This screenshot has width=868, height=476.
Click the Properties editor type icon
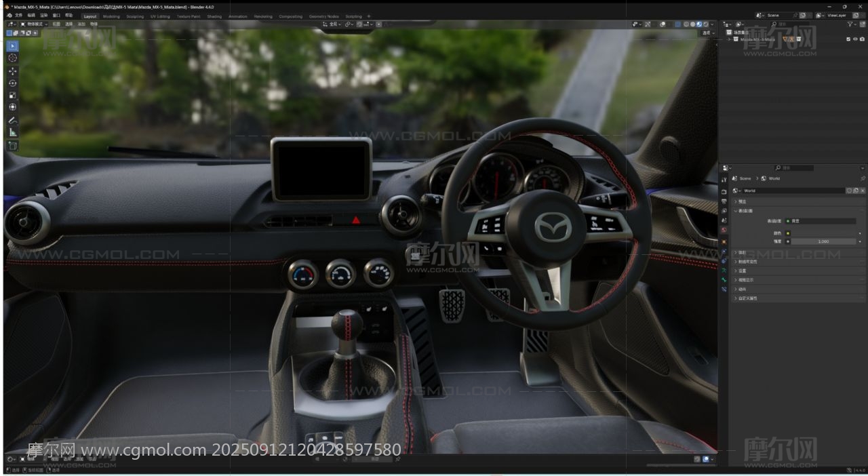[726, 167]
